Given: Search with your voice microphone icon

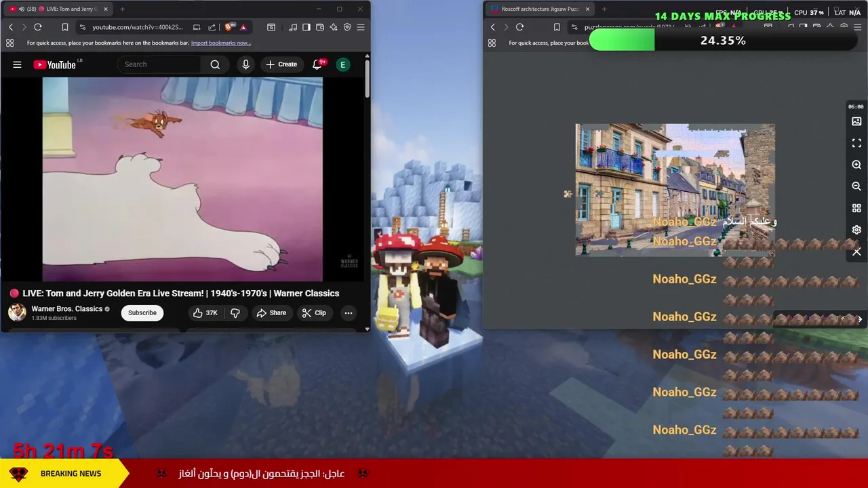Looking at the screenshot, I should [x=245, y=64].
